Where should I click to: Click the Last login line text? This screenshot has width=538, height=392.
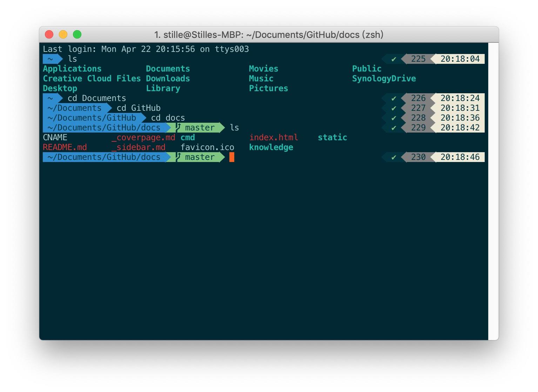[x=146, y=49]
